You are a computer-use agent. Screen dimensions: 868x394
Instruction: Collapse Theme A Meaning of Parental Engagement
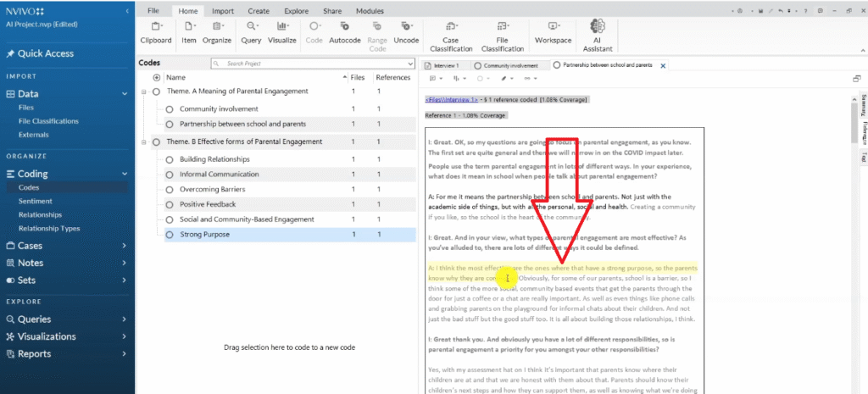[x=145, y=92]
